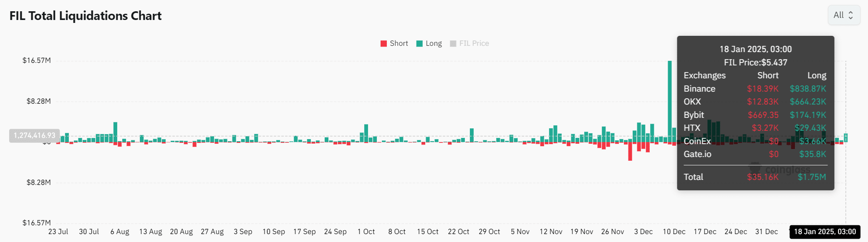Click the red Short legend color square
Screen dimensions: 868x242
[x=384, y=43]
